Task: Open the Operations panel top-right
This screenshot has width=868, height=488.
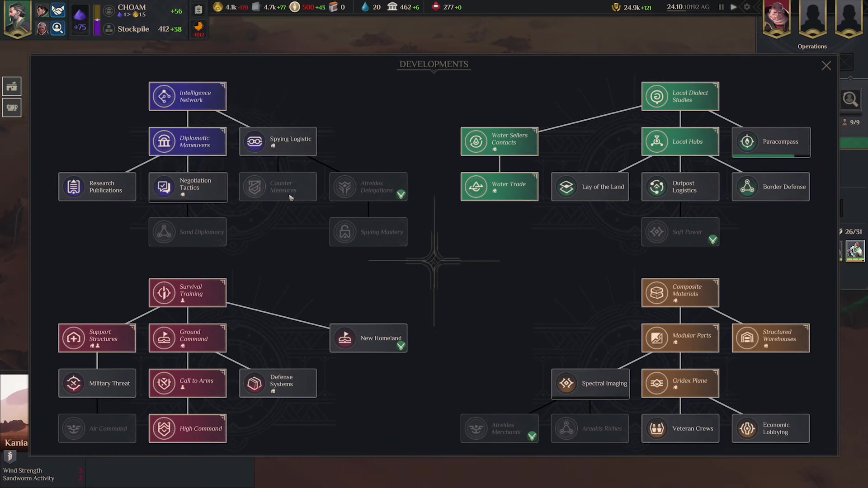Action: coord(812,46)
